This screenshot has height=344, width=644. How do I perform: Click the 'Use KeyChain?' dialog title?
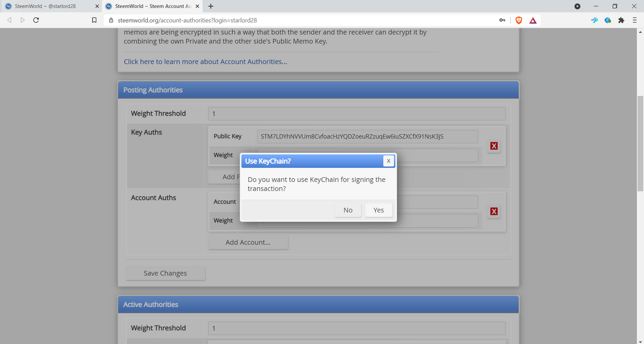click(x=268, y=161)
